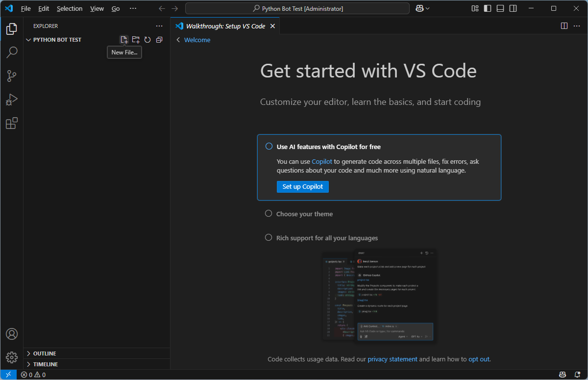Go forward using the right arrow
This screenshot has width=588, height=380.
175,8
